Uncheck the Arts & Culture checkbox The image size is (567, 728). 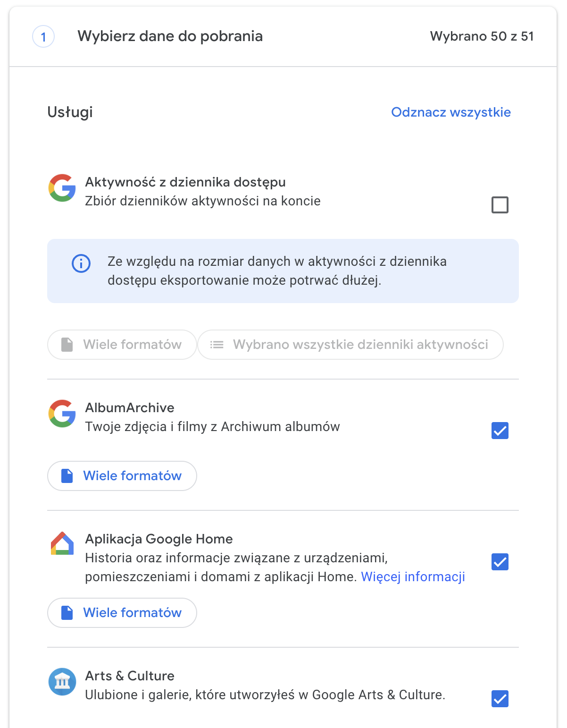[500, 699]
